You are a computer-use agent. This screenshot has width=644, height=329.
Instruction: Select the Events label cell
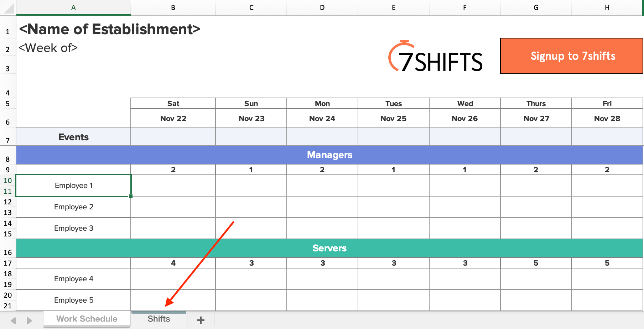[74, 137]
